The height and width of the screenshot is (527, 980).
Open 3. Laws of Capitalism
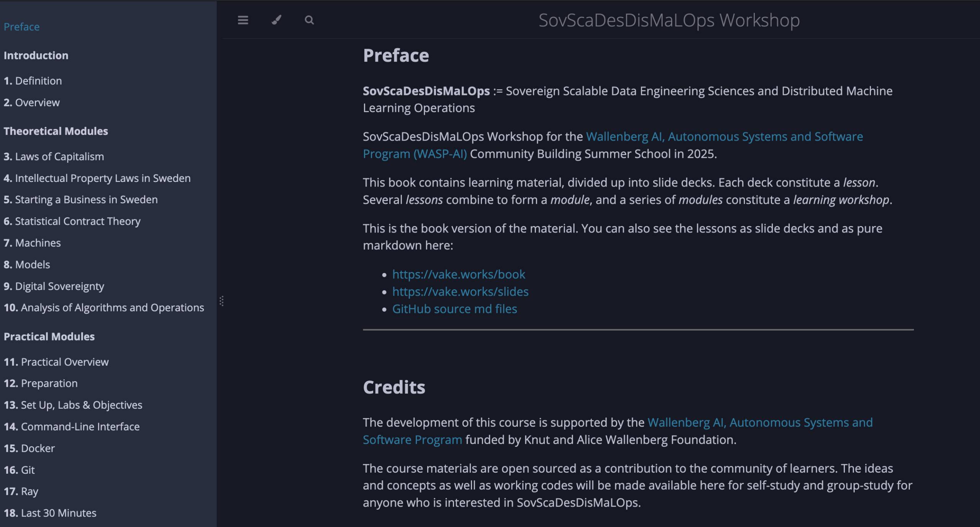(54, 157)
